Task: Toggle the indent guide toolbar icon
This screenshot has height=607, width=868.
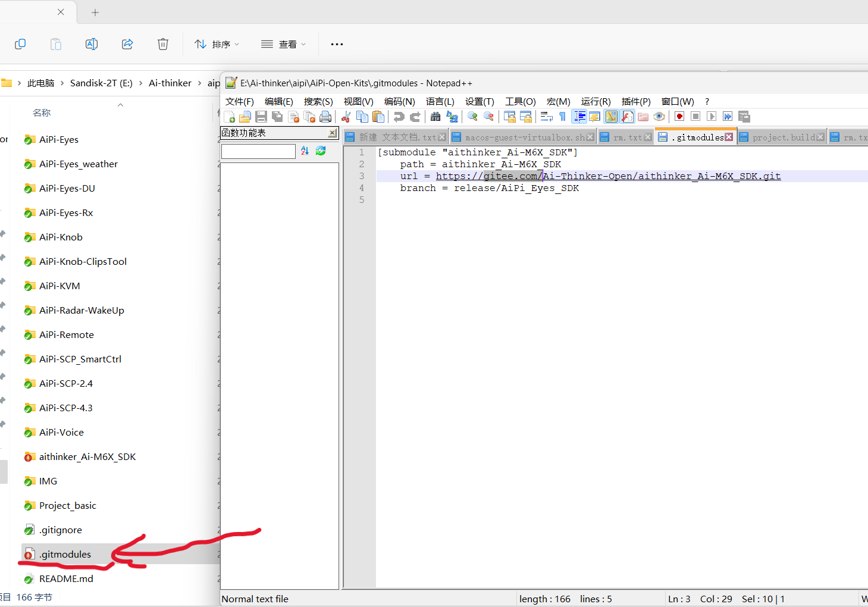Action: click(579, 117)
